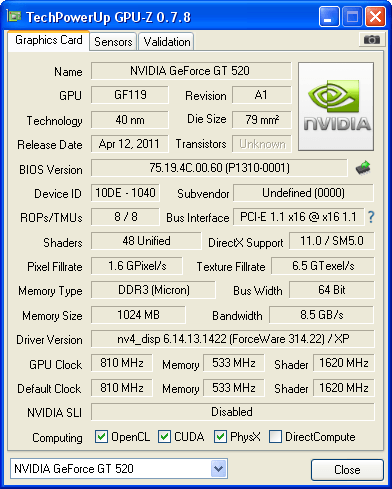Toggle the OpenCL checkbox
The height and width of the screenshot is (489, 392).
101,436
